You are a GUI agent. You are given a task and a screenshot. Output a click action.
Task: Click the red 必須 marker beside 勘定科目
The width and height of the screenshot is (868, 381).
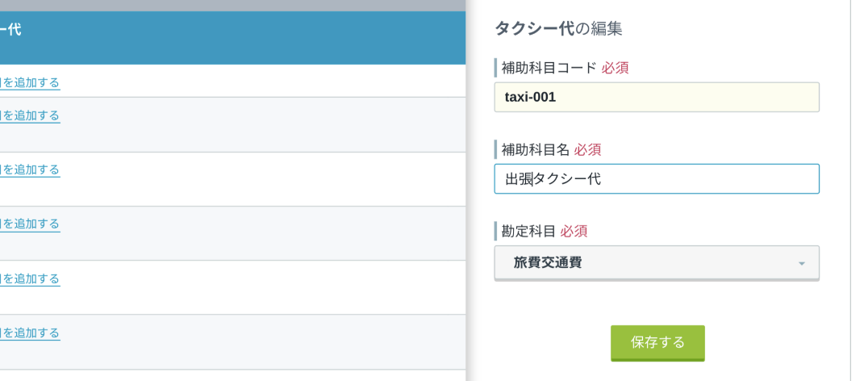coord(574,231)
